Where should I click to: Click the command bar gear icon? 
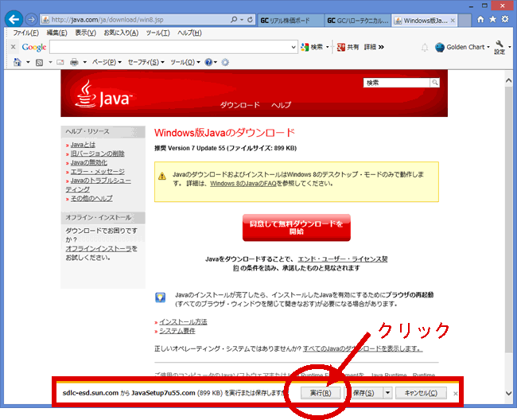[x=225, y=62]
